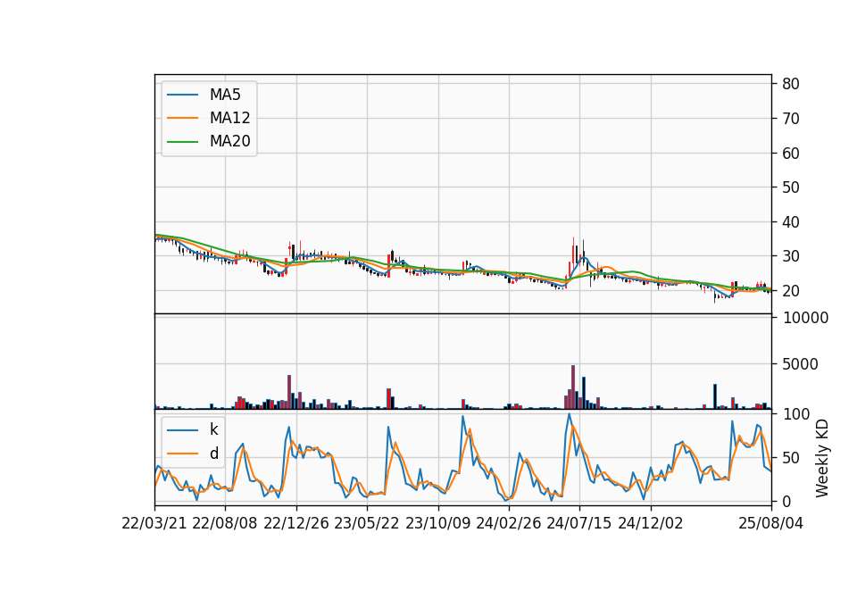Click the 24/12/02 date tick label
Screen dimensions: 857x616
point(651,523)
